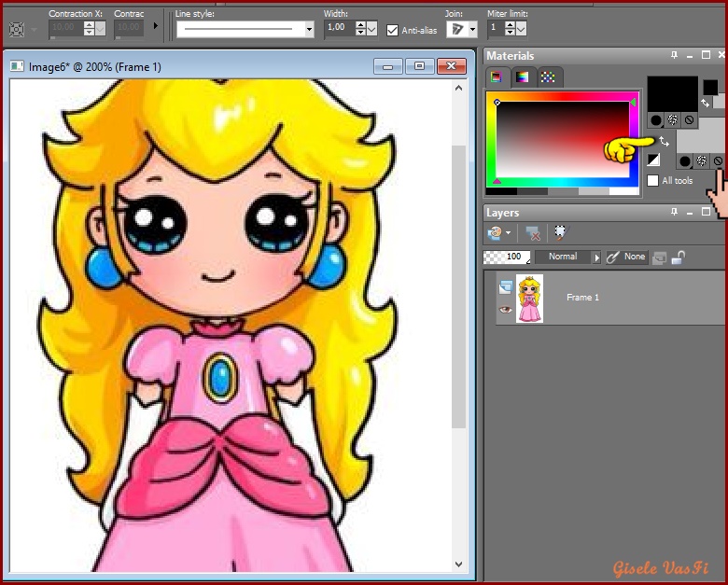Screen dimensions: 728x585
Task: Hide the Frame 1 layer visibility eye
Action: [x=505, y=309]
